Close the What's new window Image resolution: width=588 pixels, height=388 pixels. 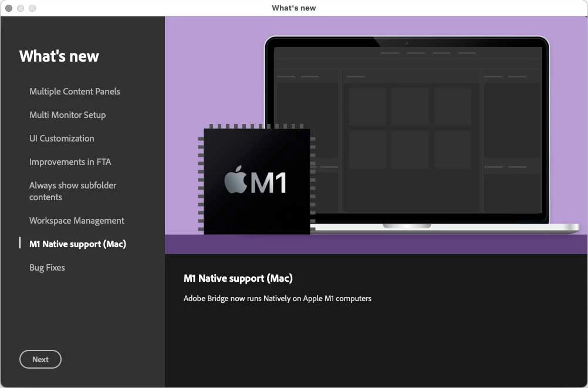point(9,8)
